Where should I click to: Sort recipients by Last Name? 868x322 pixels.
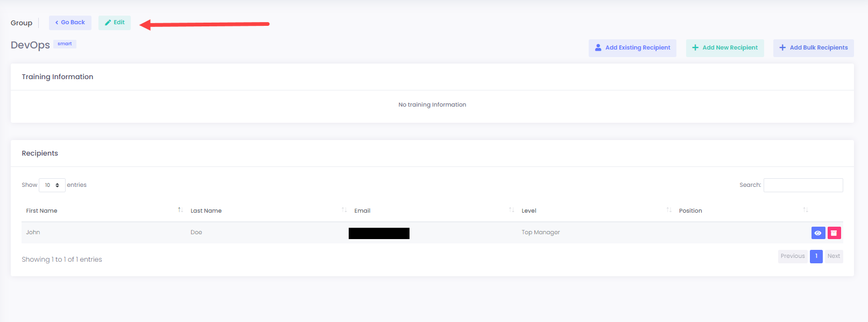[x=206, y=211]
